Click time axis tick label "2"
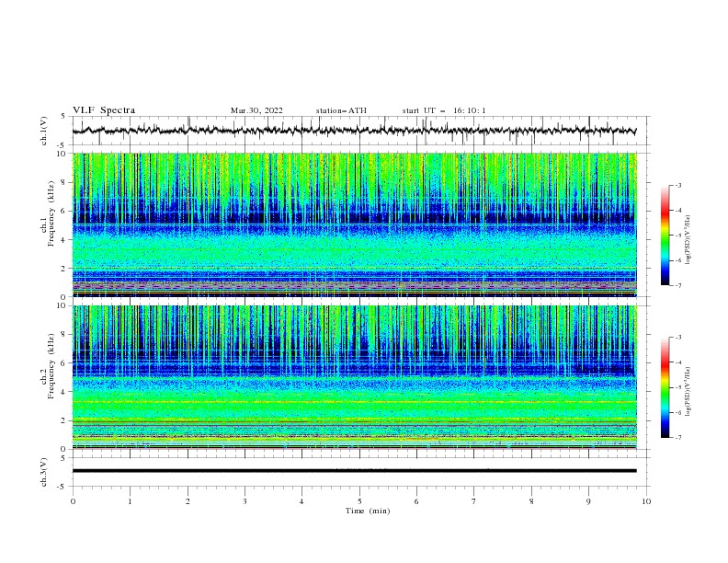728x563 pixels. (188, 501)
